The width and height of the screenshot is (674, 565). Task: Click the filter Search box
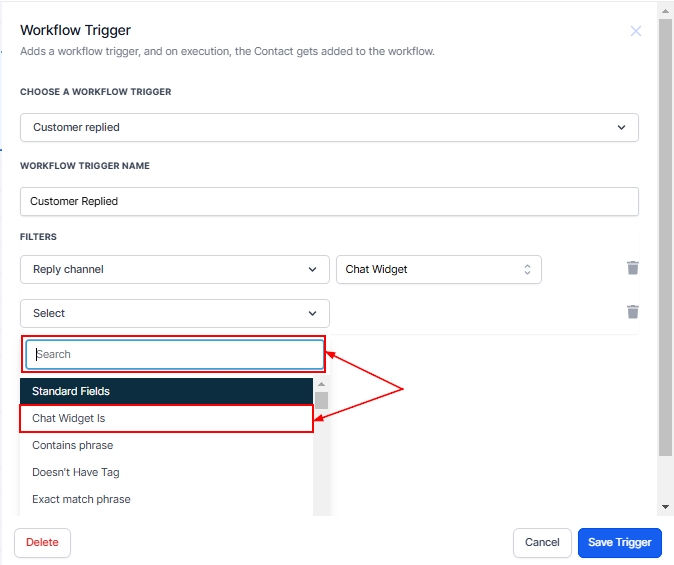tap(174, 354)
